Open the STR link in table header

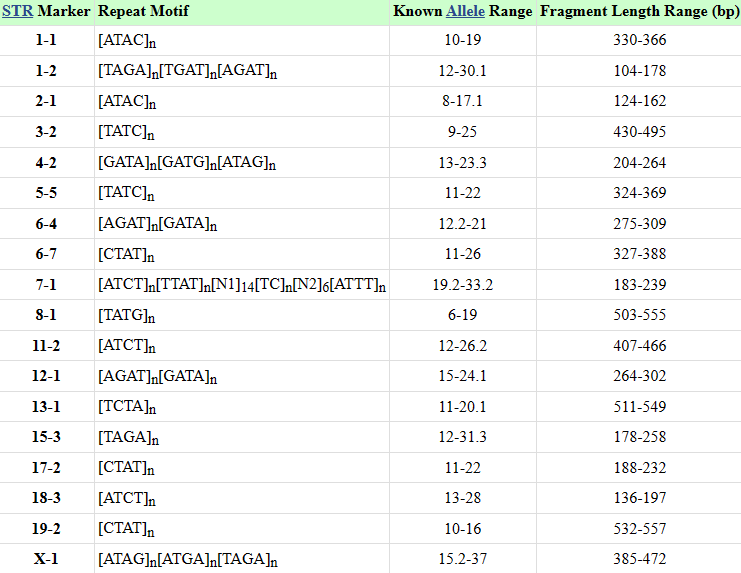[17, 12]
